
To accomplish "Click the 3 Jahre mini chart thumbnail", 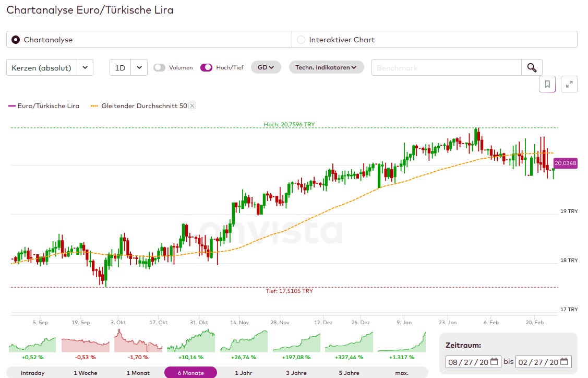I will [x=296, y=341].
